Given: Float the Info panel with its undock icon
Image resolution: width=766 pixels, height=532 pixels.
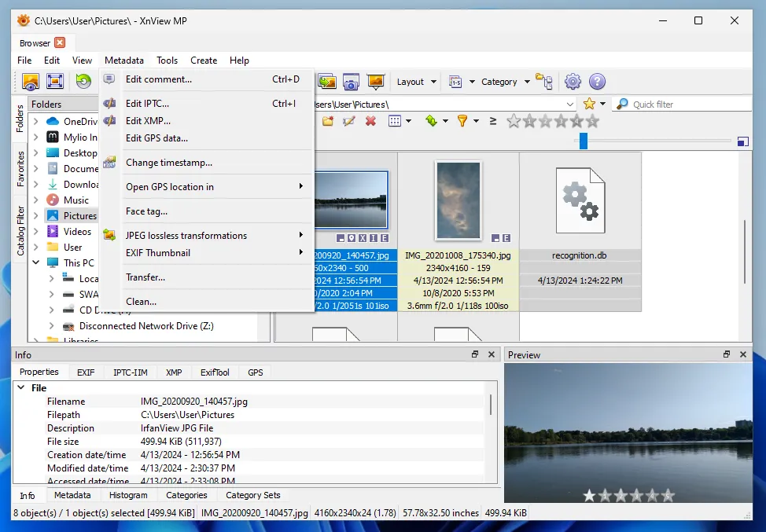Looking at the screenshot, I should click(x=475, y=354).
